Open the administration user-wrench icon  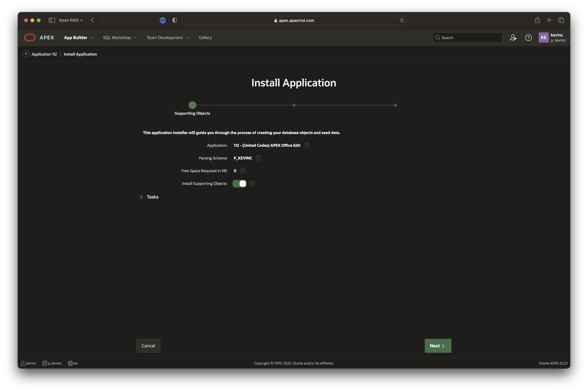pyautogui.click(x=513, y=37)
